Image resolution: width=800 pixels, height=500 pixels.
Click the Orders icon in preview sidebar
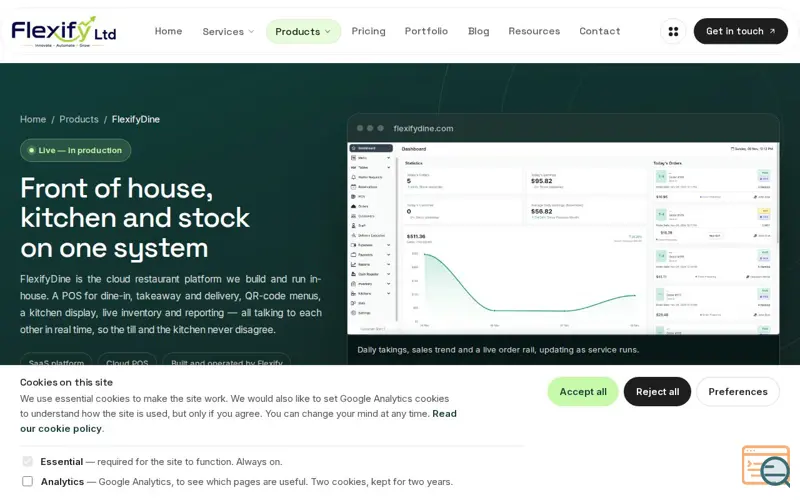pos(354,206)
